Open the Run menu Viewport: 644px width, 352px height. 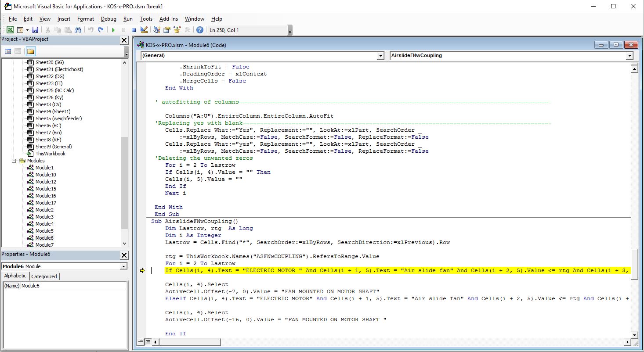[x=128, y=19]
